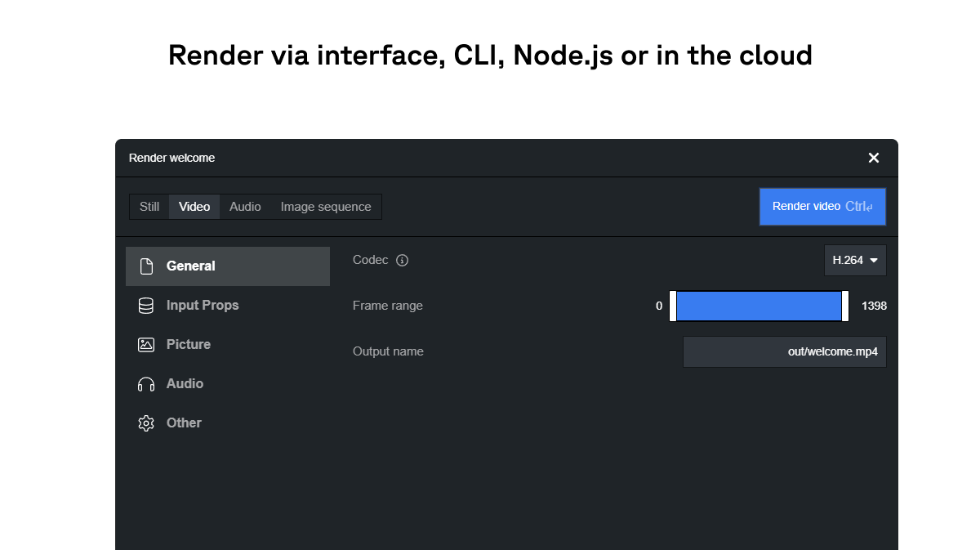Screen dimensions: 980x550
Task: Click the Output name field out/welcome.mp4
Action: tap(785, 352)
